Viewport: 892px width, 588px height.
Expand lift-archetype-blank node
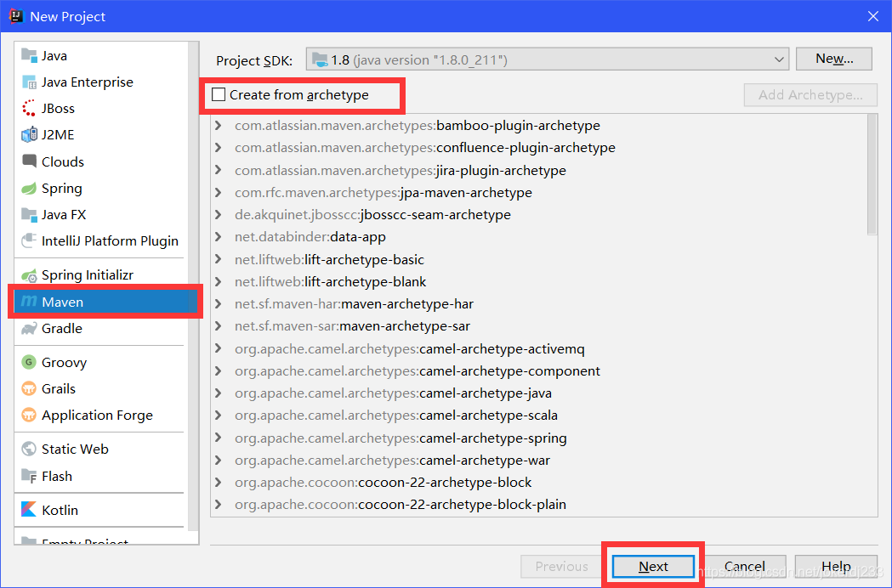219,281
